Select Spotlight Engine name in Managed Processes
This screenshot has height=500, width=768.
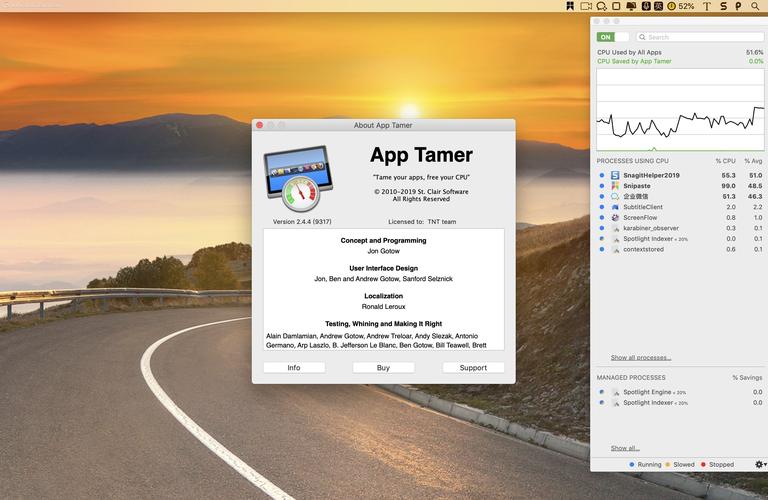pyautogui.click(x=647, y=392)
